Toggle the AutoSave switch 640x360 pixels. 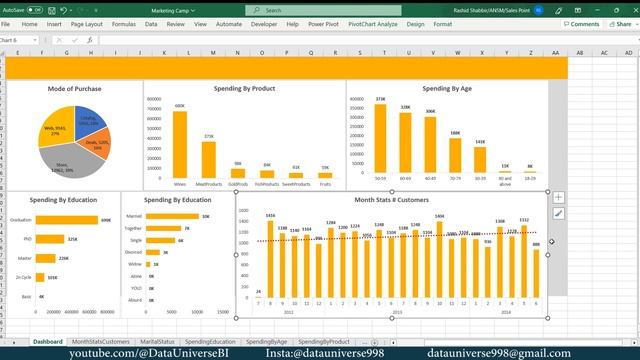(x=35, y=10)
